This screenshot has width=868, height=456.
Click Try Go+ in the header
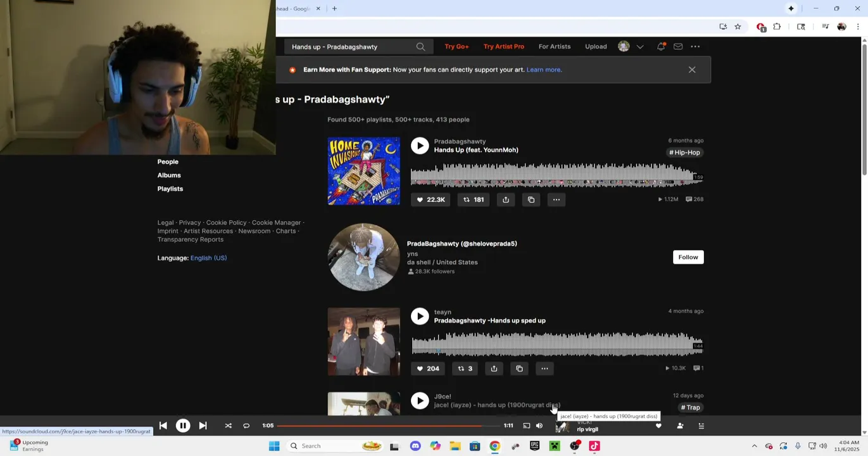456,46
